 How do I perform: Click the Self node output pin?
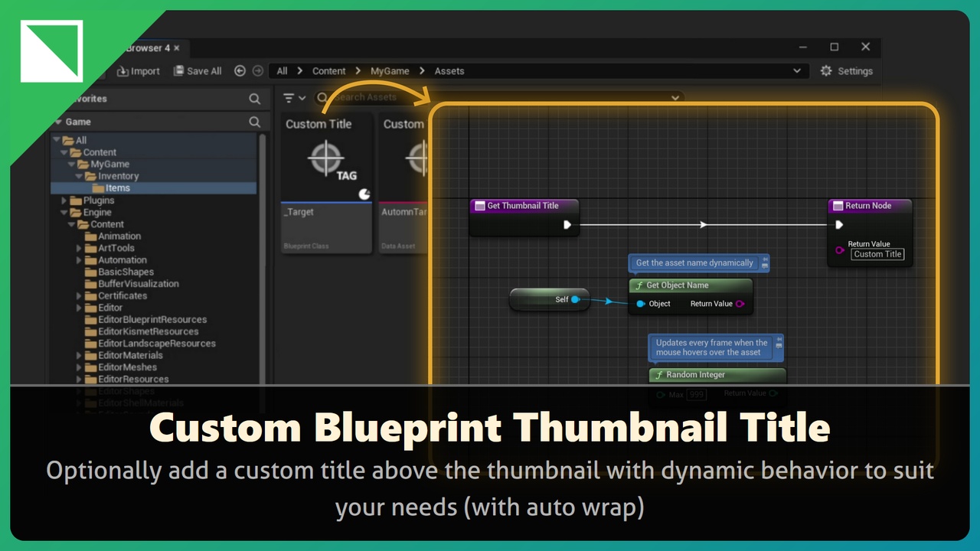click(x=575, y=299)
